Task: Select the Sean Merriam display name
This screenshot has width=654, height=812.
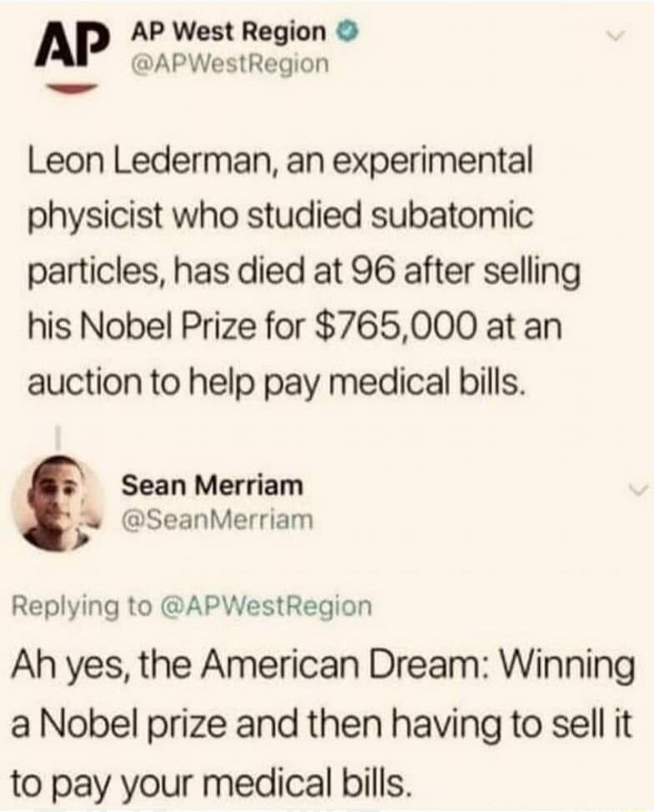Action: (x=212, y=485)
